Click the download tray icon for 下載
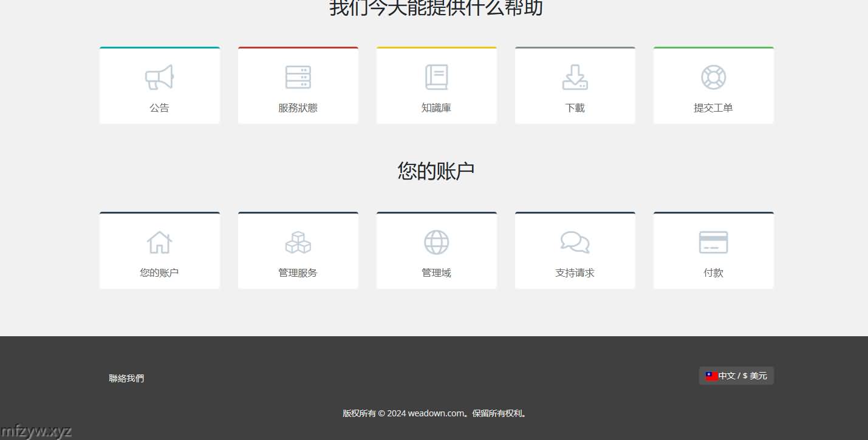868x440 pixels. [x=575, y=78]
